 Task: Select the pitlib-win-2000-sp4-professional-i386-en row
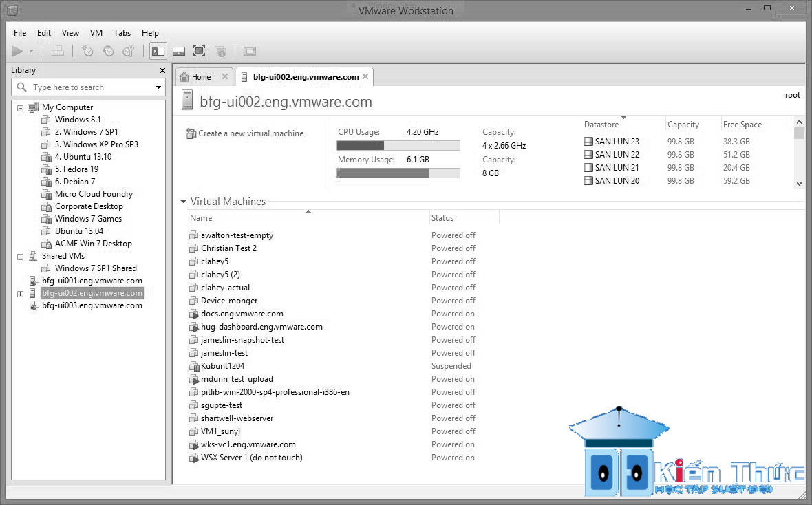point(332,392)
